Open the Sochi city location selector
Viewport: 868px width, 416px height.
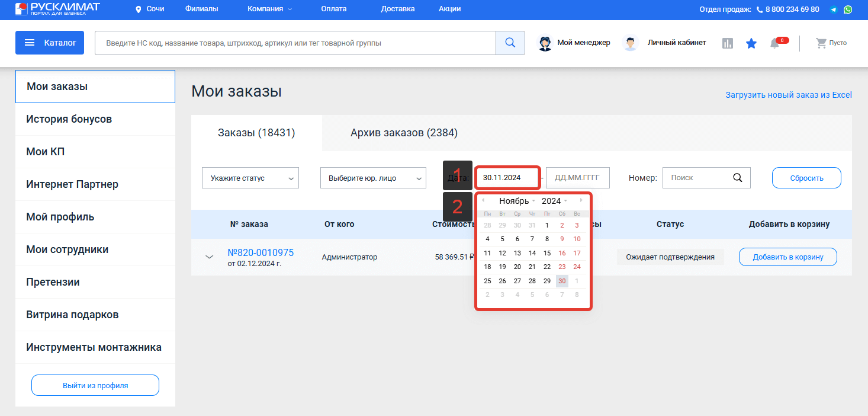click(x=150, y=9)
